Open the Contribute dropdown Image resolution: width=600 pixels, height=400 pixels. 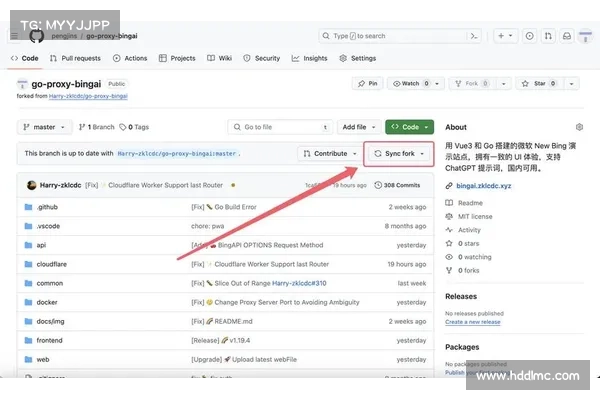[x=330, y=153]
